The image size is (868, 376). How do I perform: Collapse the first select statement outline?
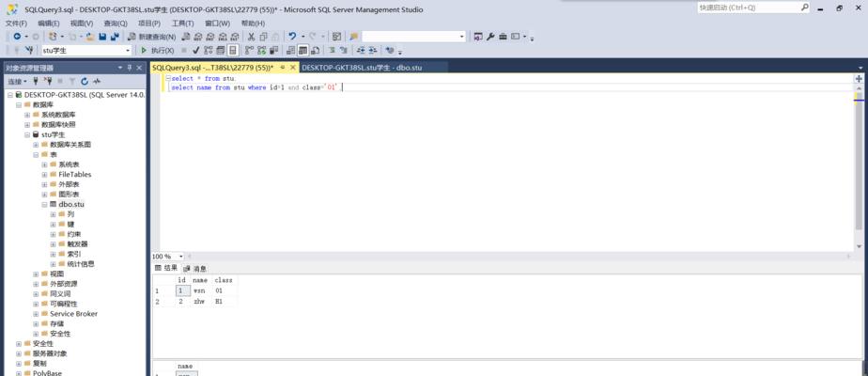169,79
